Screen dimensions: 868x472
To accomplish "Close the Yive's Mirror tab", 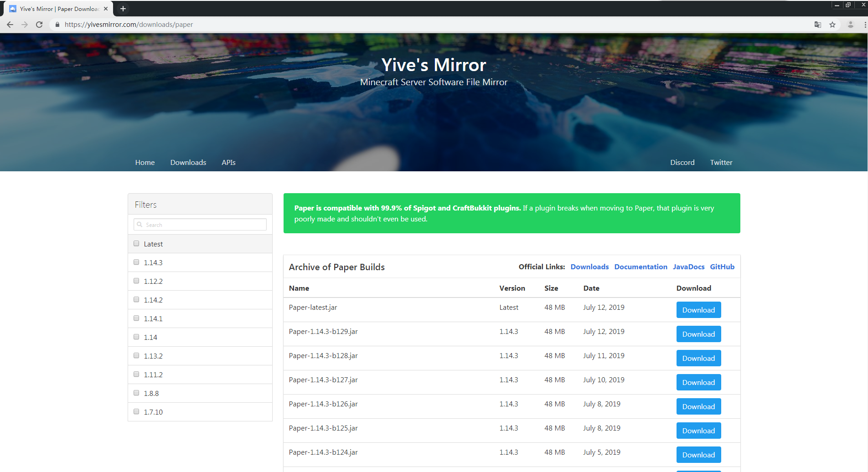I will click(x=106, y=9).
